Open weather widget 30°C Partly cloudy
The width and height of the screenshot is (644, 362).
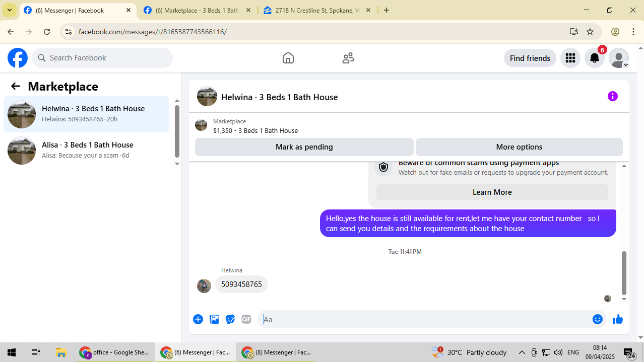click(469, 352)
